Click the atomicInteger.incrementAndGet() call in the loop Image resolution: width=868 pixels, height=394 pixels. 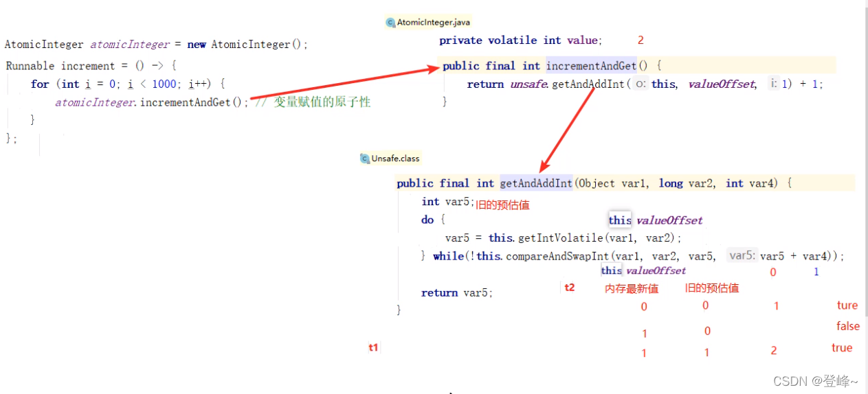point(151,102)
